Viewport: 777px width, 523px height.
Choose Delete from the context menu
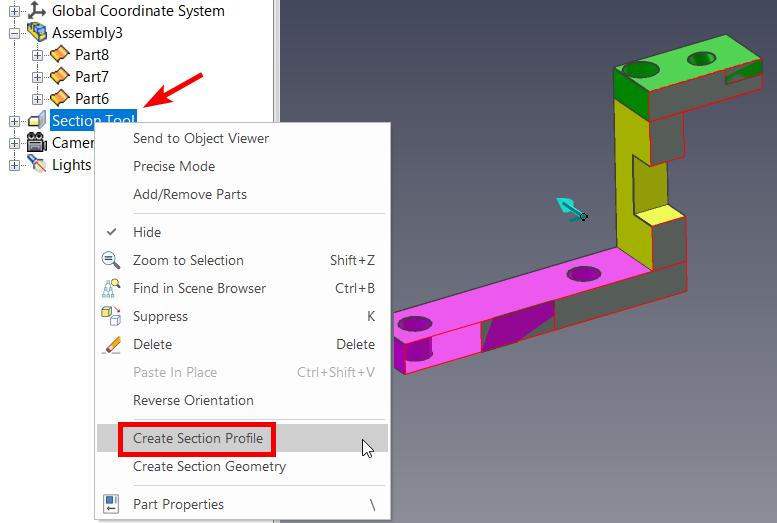point(152,345)
